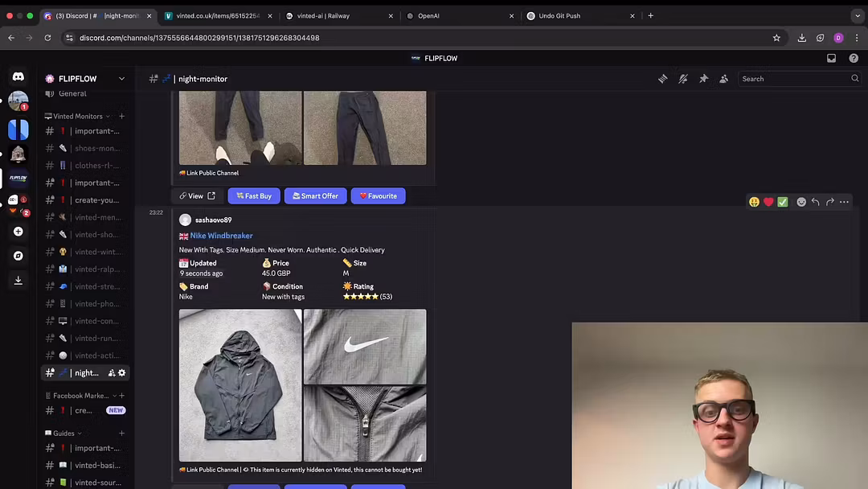The height and width of the screenshot is (489, 868).
Task: Click the Help question mark icon
Action: point(854,58)
